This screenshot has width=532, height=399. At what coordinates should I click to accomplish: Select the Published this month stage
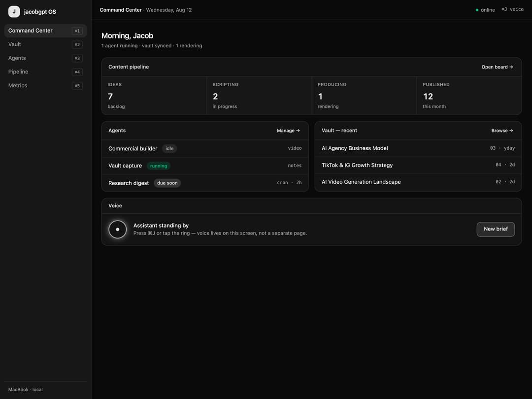pyautogui.click(x=469, y=96)
